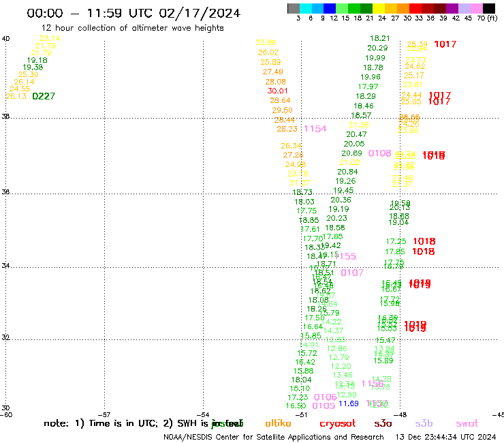Viewport: 504px width, 443px height.
Task: Click the 12.20 light green reading
Action: point(341,366)
